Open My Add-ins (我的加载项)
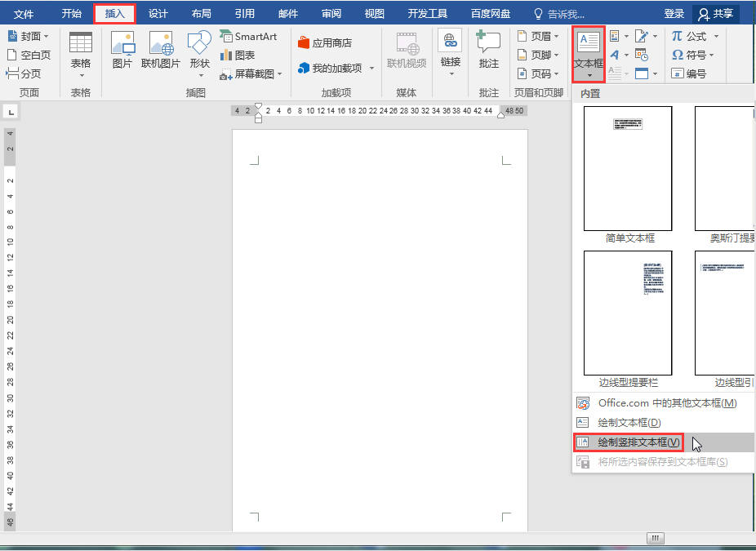Viewport: 756px width, 551px height. pos(331,69)
